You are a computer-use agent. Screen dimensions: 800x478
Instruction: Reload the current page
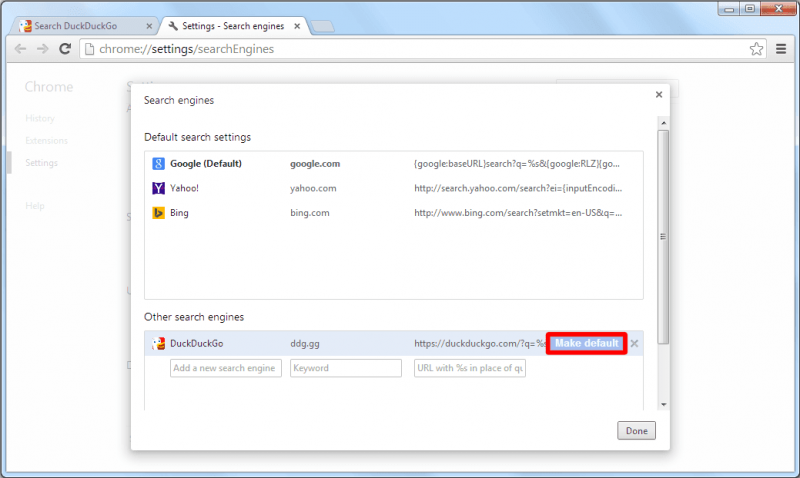(x=65, y=49)
